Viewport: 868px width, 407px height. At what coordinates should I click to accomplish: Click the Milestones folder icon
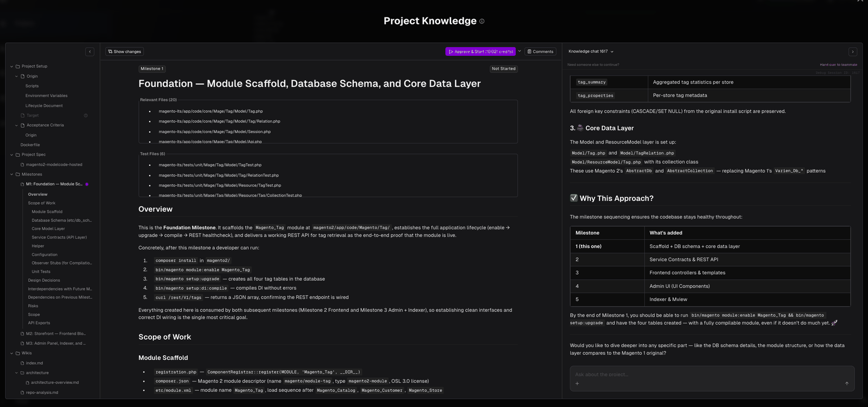[18, 175]
